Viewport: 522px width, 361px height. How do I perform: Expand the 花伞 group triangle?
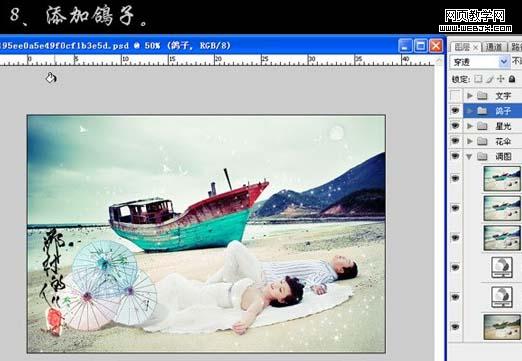point(470,141)
